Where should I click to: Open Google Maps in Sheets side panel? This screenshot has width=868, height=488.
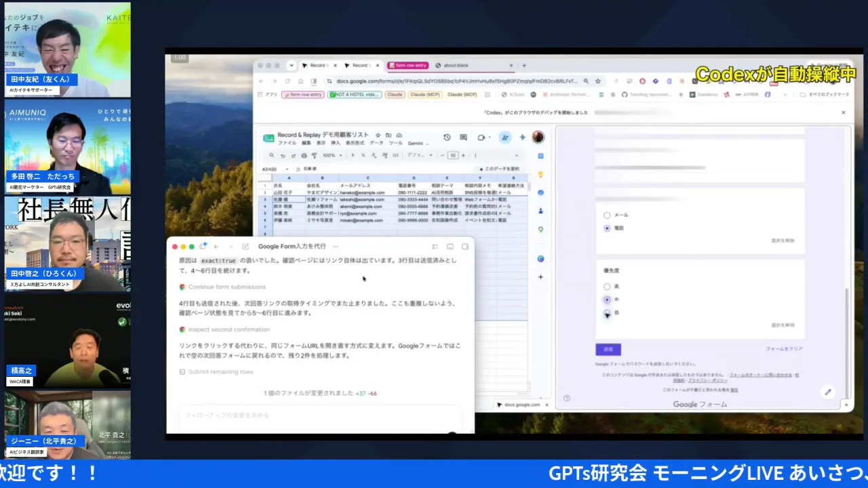[540, 229]
